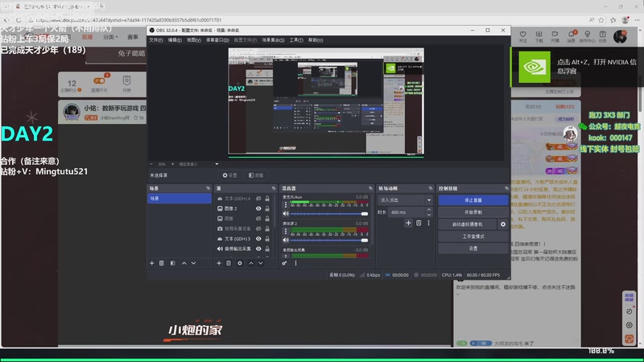This screenshot has height=362, width=644.
Task: Increase transition duration with up stepper
Action: pos(429,210)
